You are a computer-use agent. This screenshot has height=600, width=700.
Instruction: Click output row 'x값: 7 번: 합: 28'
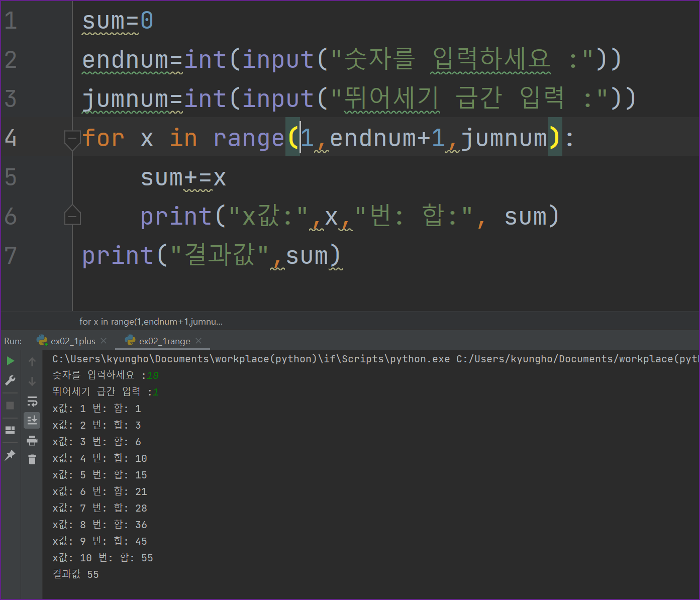pyautogui.click(x=99, y=508)
